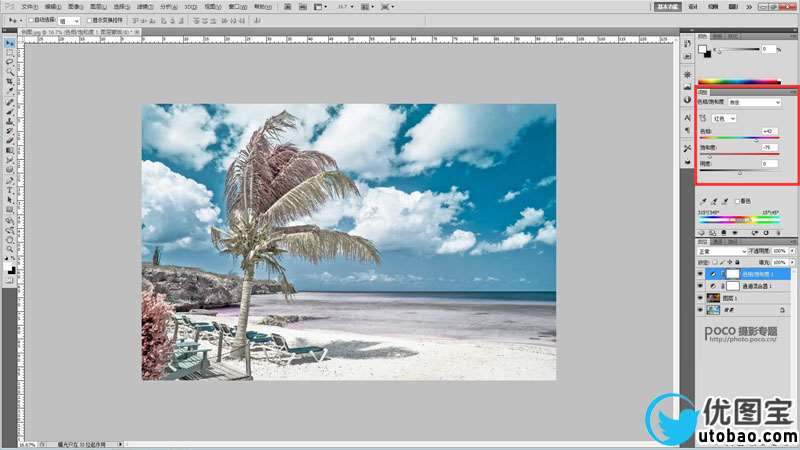
Task: Open the Hue/Saturation preset dropdown
Action: click(755, 103)
